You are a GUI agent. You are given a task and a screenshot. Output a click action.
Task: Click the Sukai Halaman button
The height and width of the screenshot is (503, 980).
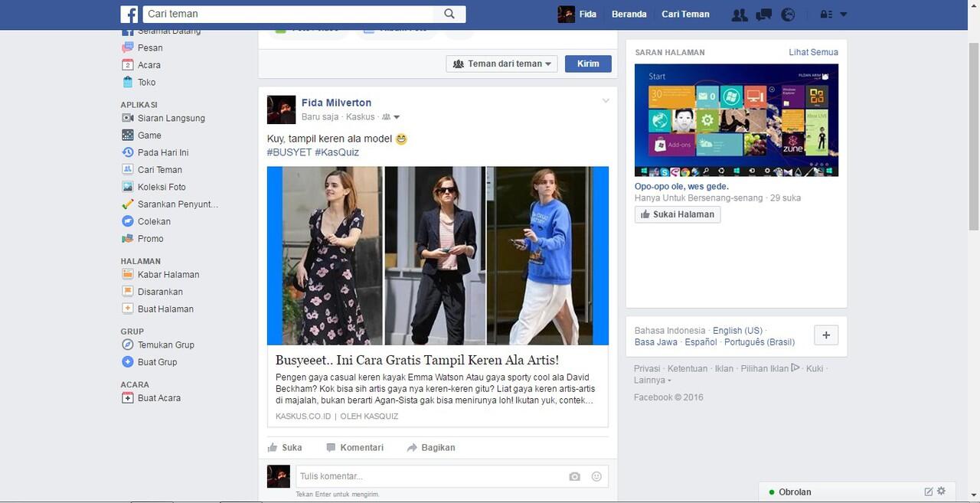click(678, 214)
